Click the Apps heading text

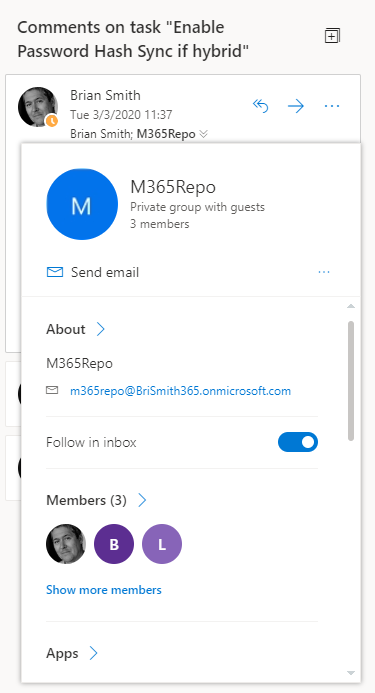pos(62,653)
